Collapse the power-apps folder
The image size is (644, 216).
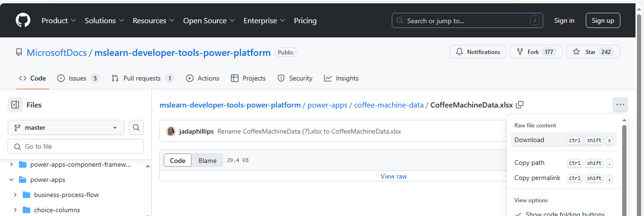tap(11, 180)
